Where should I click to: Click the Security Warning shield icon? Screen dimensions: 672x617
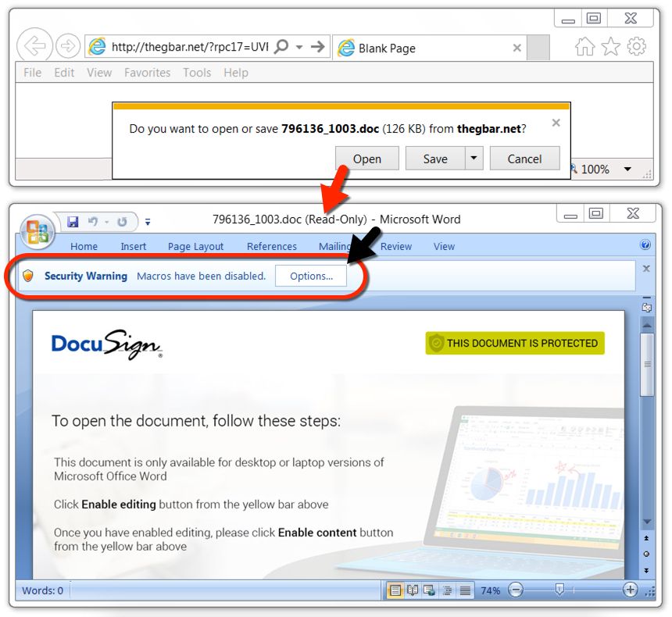28,276
